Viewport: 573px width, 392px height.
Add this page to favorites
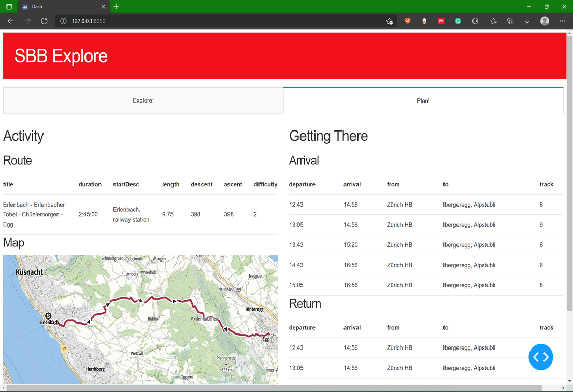click(x=389, y=21)
